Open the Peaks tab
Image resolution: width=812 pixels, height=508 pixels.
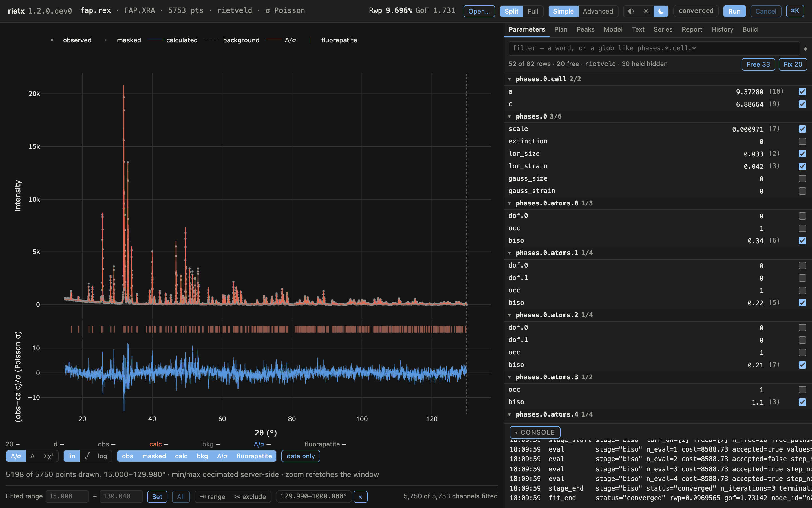click(586, 30)
